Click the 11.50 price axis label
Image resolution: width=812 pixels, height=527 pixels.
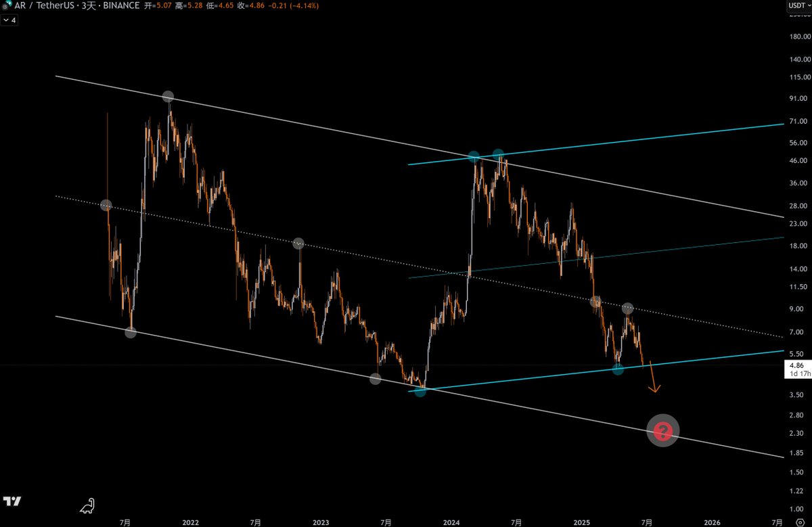point(798,287)
